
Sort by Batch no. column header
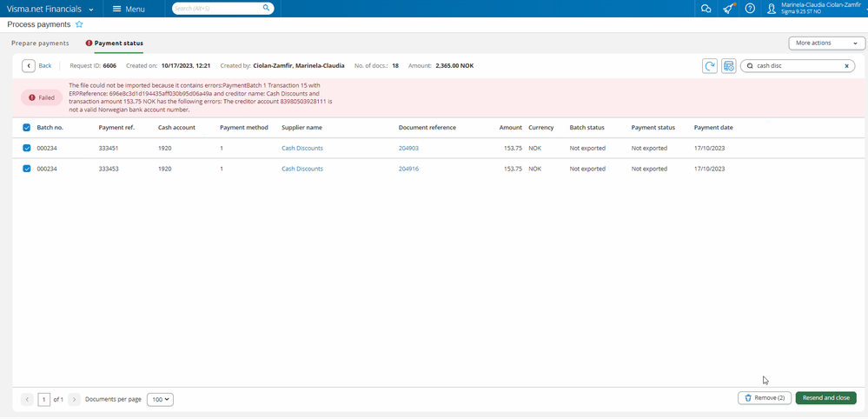(x=50, y=127)
